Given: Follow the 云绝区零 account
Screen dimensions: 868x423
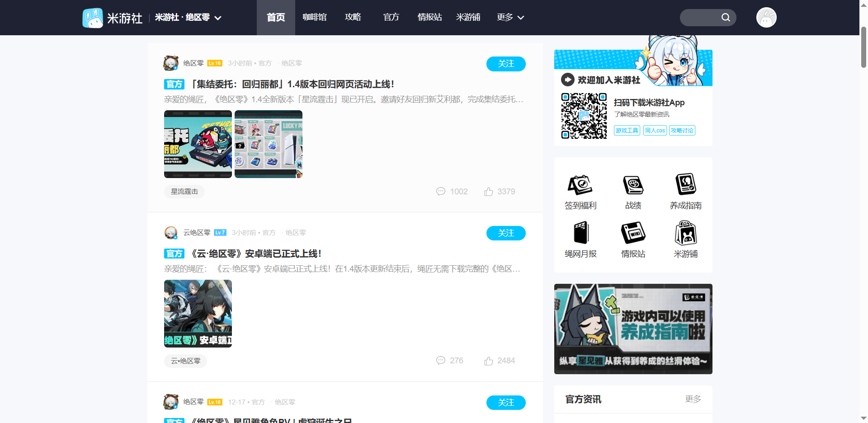Looking at the screenshot, I should 506,233.
